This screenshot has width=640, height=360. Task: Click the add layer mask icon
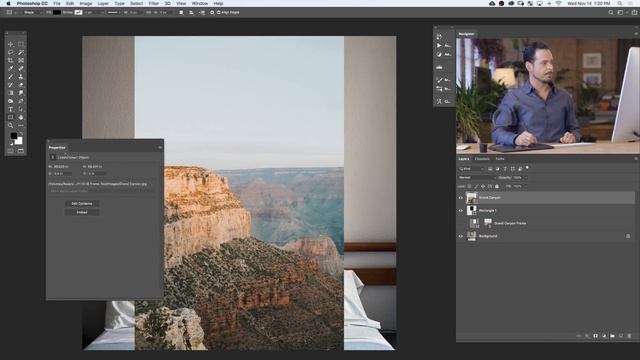pyautogui.click(x=596, y=336)
